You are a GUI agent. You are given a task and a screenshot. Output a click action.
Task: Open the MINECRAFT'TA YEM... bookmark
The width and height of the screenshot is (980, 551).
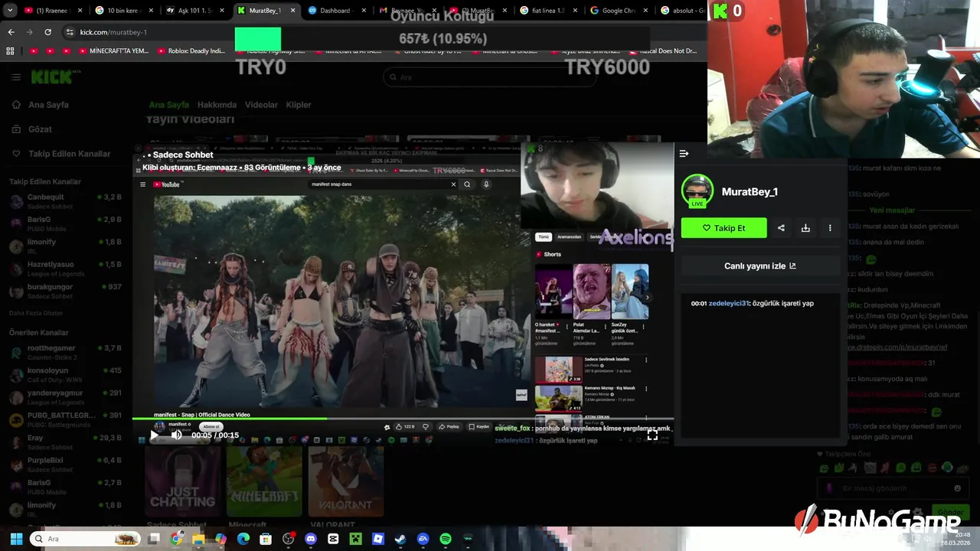(113, 51)
